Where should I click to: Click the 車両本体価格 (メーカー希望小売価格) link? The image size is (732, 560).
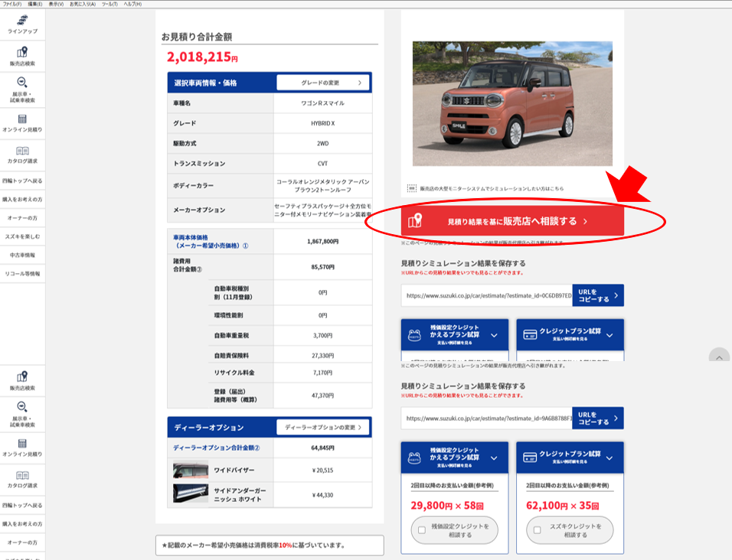[x=211, y=242]
